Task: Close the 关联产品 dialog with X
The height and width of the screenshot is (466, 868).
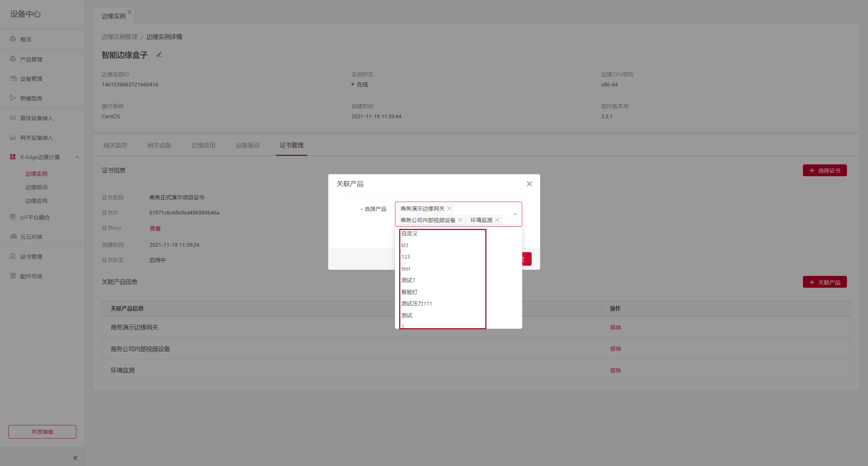Action: pyautogui.click(x=529, y=184)
